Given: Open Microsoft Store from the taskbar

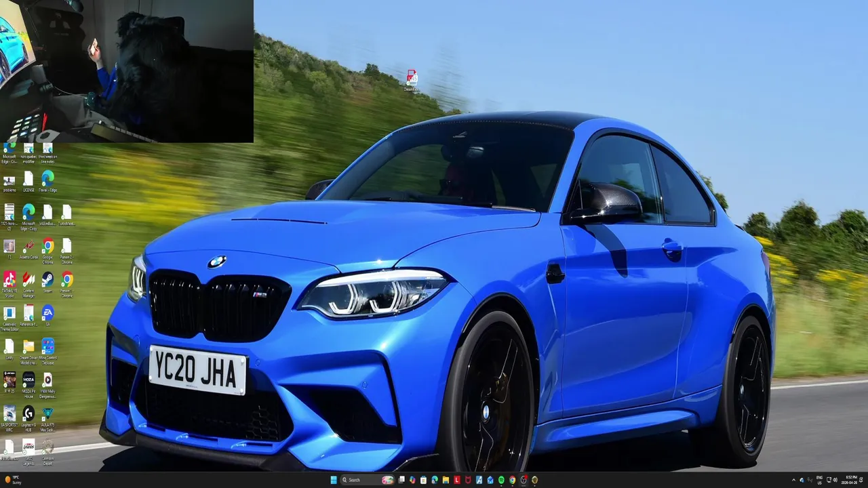Looking at the screenshot, I should [x=423, y=480].
